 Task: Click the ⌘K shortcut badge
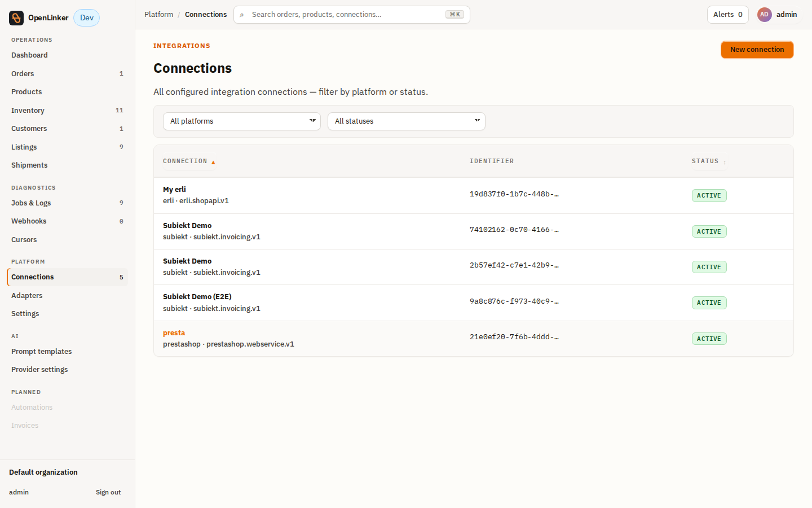pos(454,15)
